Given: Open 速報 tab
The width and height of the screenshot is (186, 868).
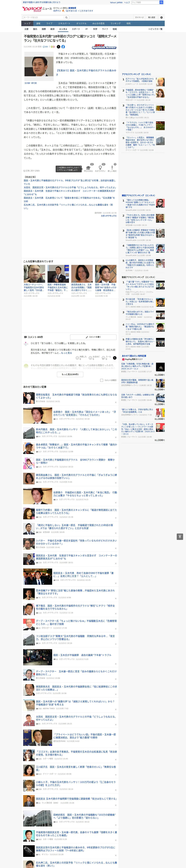Looking at the screenshot, I should coord(38,24).
